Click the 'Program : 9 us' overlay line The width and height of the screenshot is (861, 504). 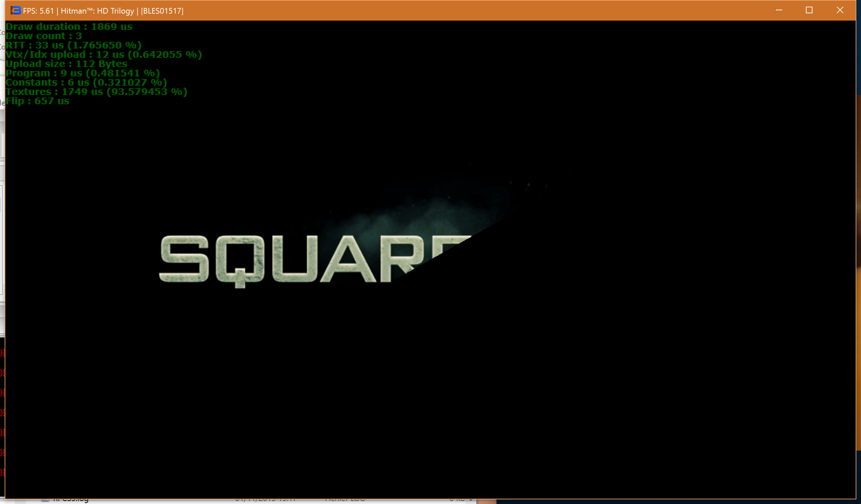coord(82,73)
